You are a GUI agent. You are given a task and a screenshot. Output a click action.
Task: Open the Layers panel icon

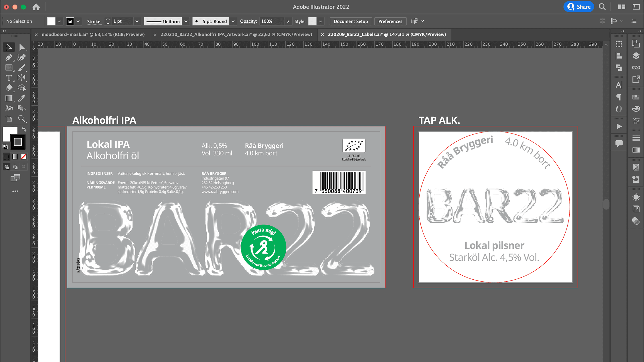tap(636, 56)
